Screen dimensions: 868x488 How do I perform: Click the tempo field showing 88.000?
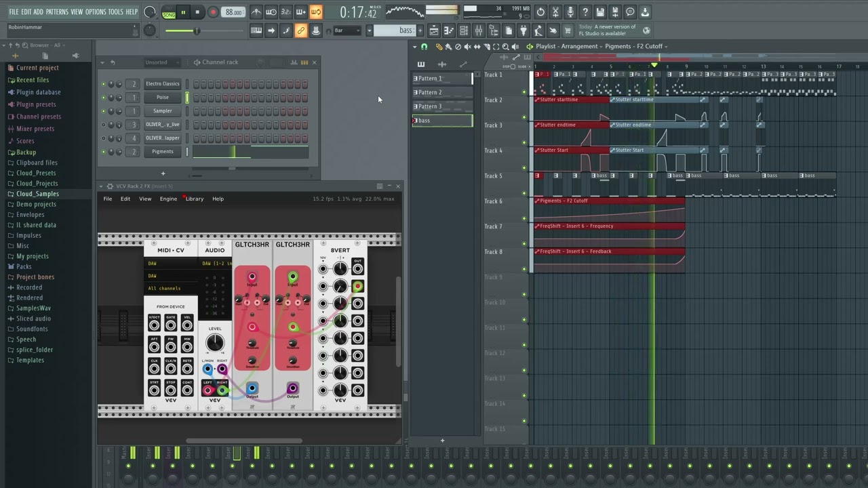(235, 12)
